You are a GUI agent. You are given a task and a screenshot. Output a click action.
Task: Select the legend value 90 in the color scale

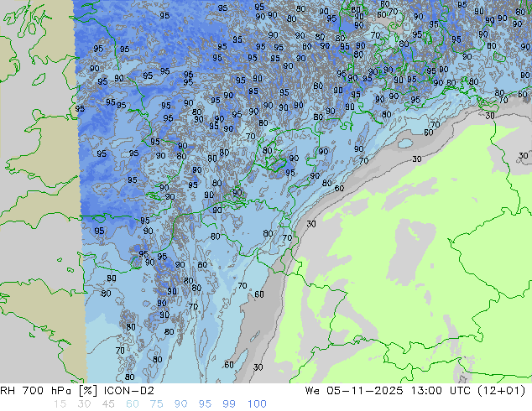pyautogui.click(x=180, y=404)
